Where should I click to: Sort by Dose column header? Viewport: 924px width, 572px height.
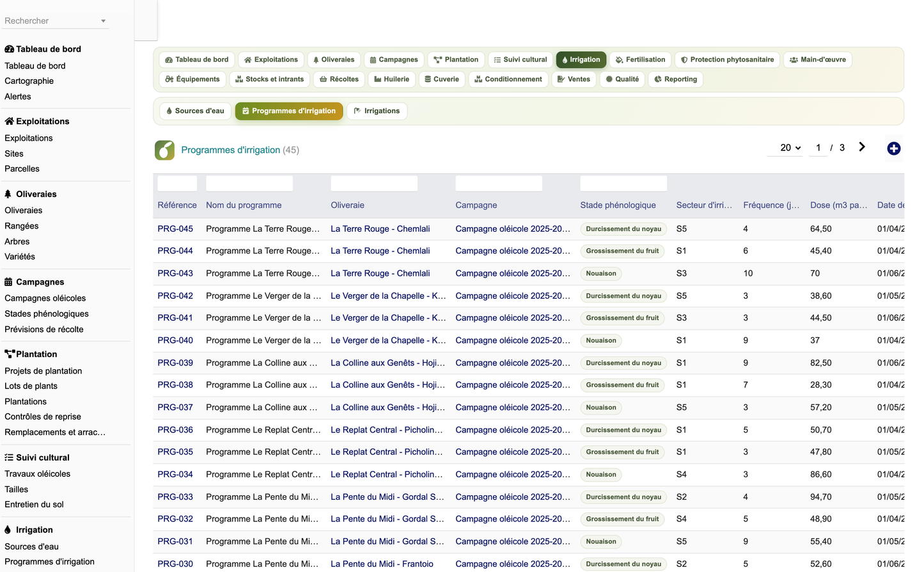pos(838,205)
